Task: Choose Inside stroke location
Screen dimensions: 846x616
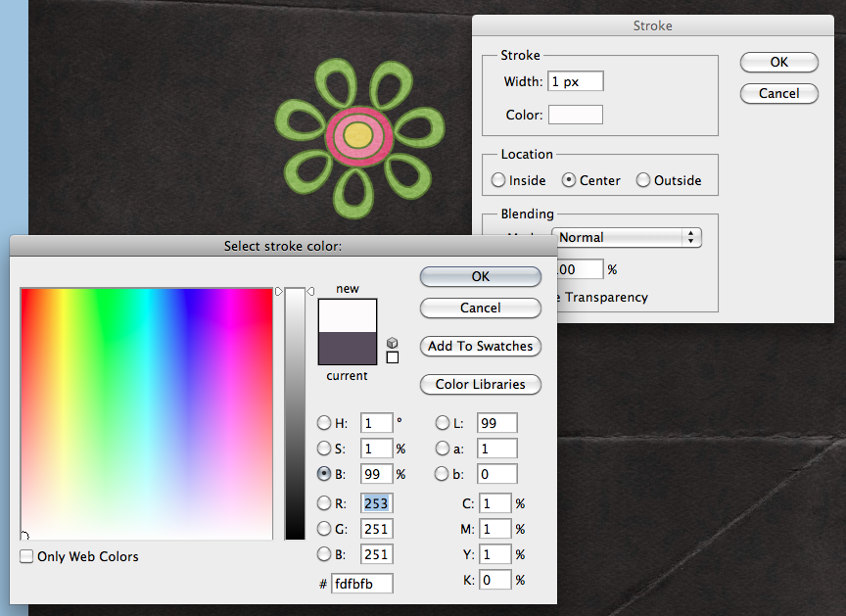Action: coord(498,180)
